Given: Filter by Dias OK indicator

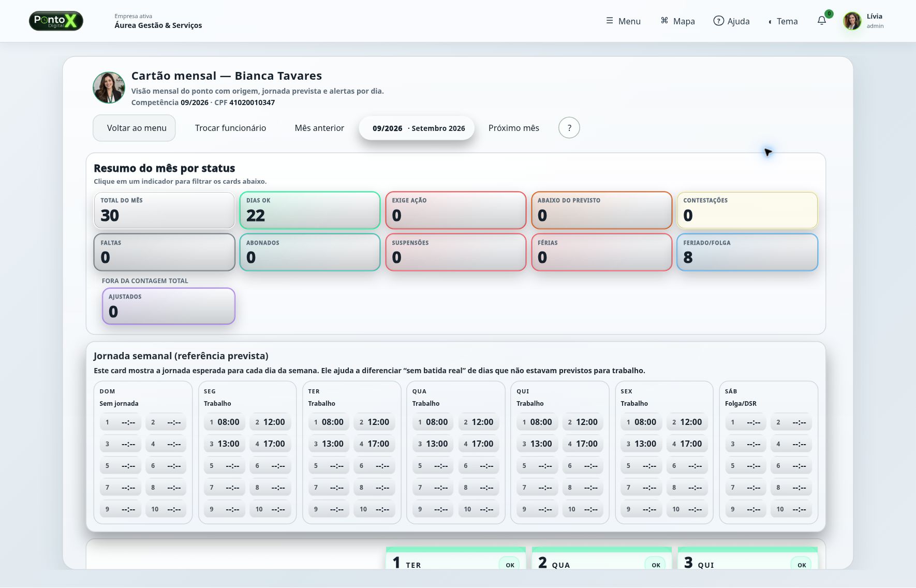Looking at the screenshot, I should [x=310, y=210].
